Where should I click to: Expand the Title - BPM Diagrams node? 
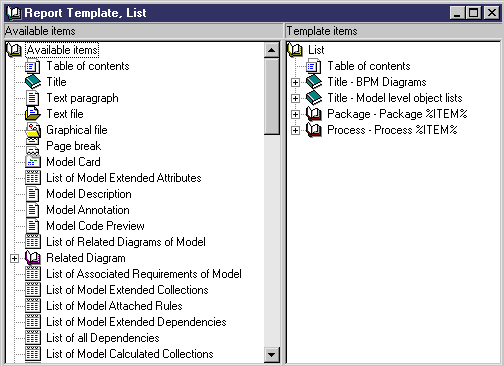[x=295, y=82]
